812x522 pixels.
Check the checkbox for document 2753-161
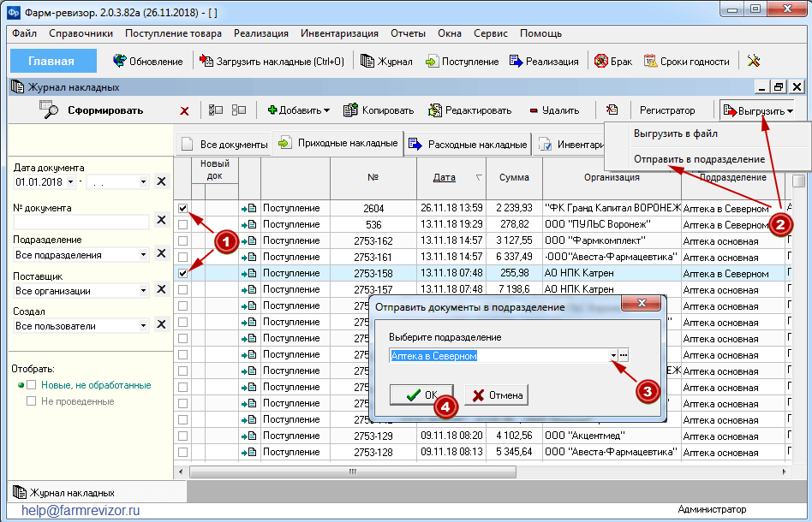coord(182,257)
